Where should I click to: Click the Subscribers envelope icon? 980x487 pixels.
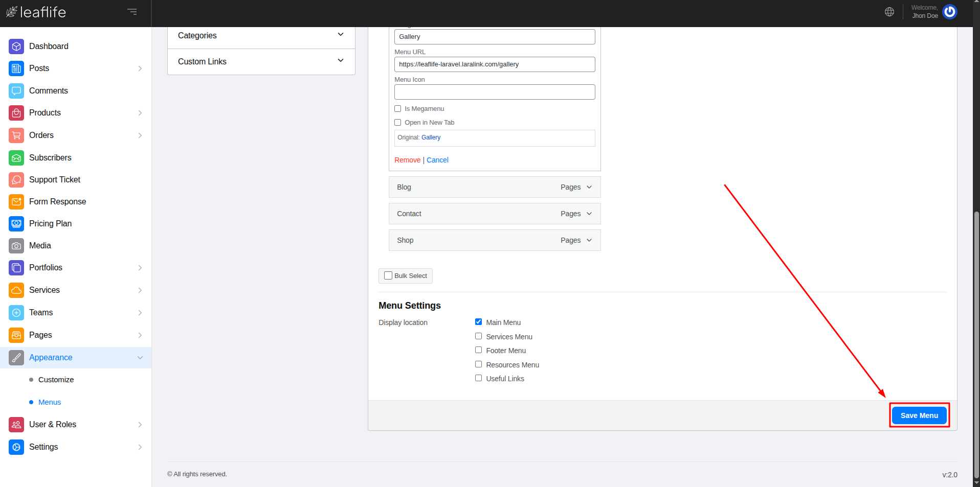pyautogui.click(x=16, y=158)
